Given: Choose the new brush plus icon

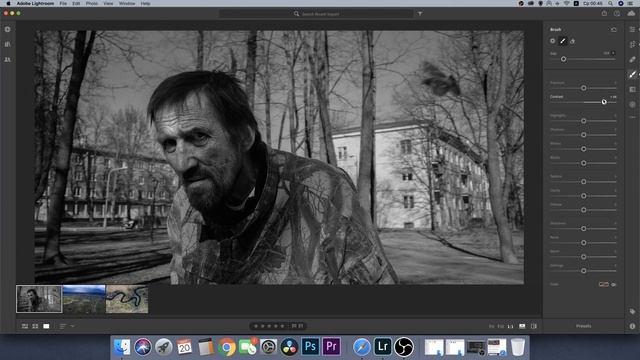Looking at the screenshot, I should pyautogui.click(x=553, y=41).
